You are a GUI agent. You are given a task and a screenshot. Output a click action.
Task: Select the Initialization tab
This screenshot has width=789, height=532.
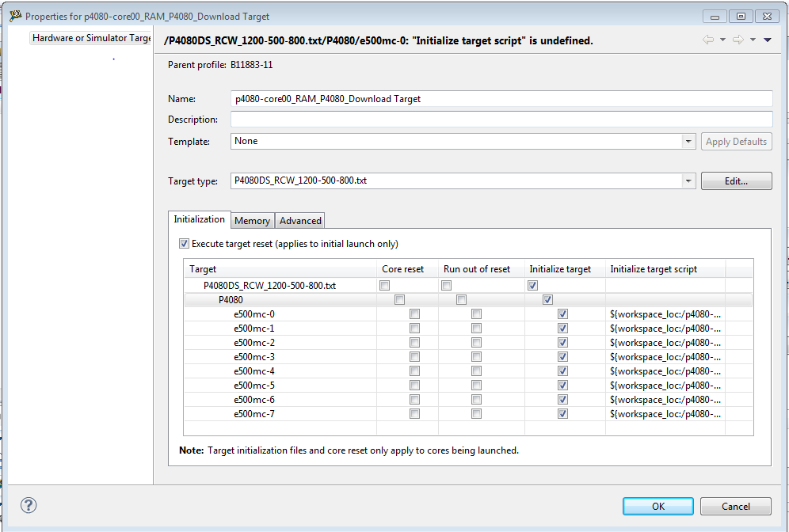tap(200, 219)
